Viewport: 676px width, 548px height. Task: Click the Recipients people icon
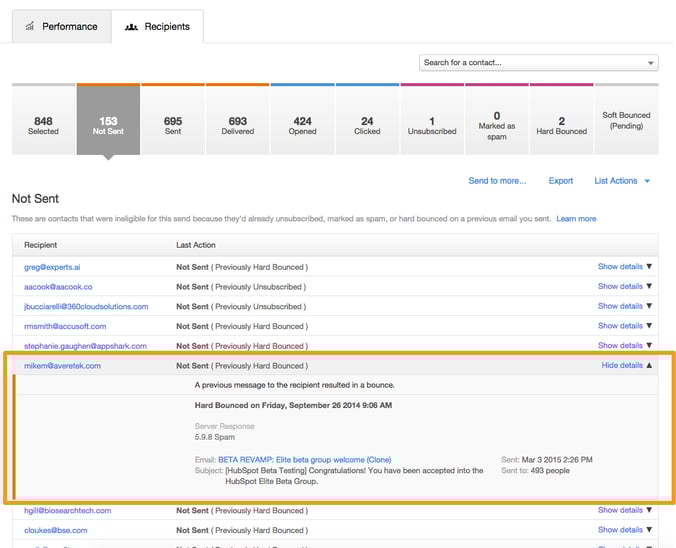coord(131,27)
